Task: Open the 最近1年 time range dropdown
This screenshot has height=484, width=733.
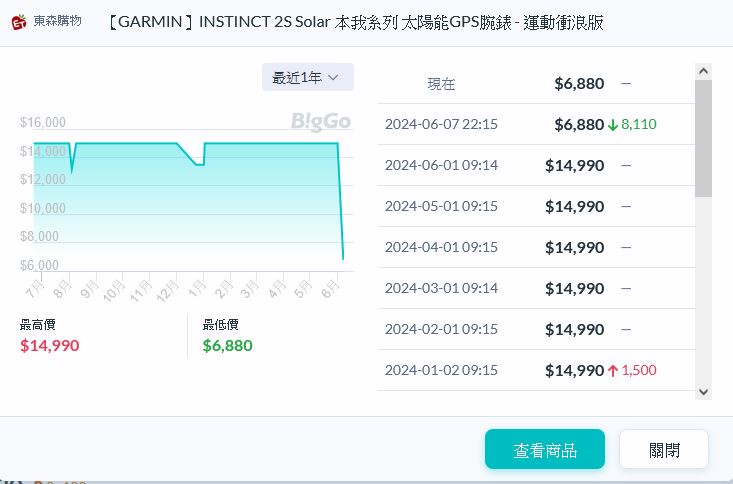Action: coord(307,77)
